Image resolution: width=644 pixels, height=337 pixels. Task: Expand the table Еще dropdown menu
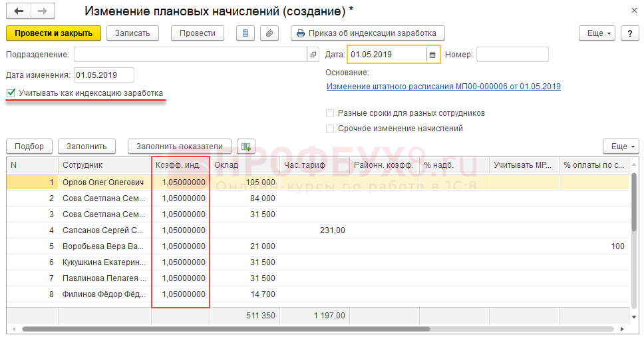pos(620,147)
